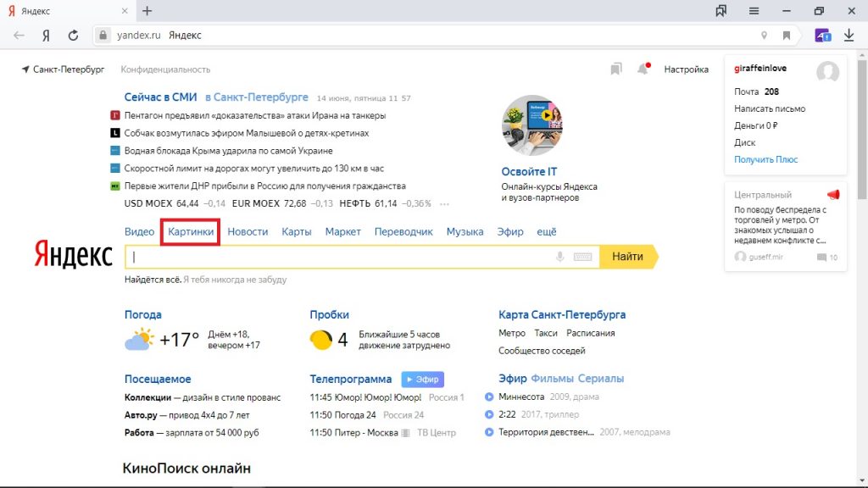Open the on-screen keyboard icon
This screenshot has height=488, width=868.
point(582,257)
